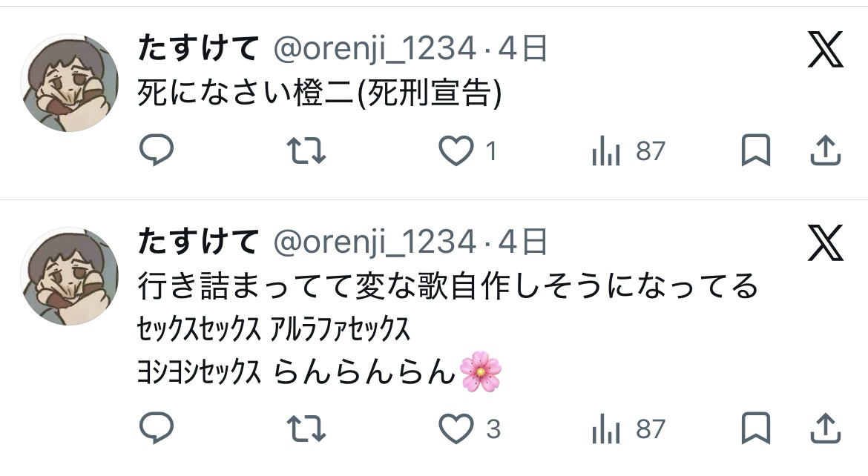Open @orenji_1234 handle on first tweet
Image resolution: width=868 pixels, height=476 pixels.
[375, 49]
